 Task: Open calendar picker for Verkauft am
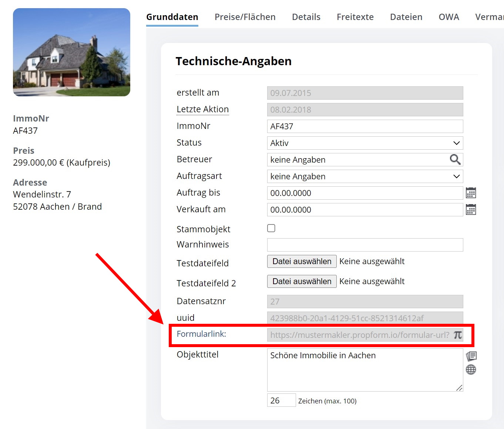point(471,210)
